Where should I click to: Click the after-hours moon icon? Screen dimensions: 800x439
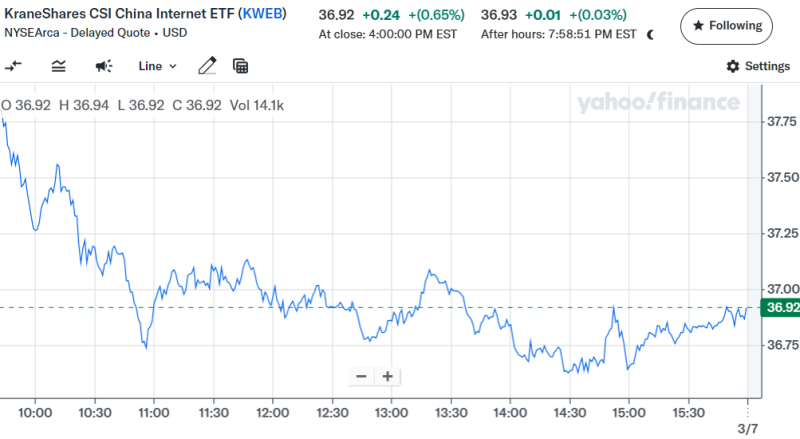651,34
